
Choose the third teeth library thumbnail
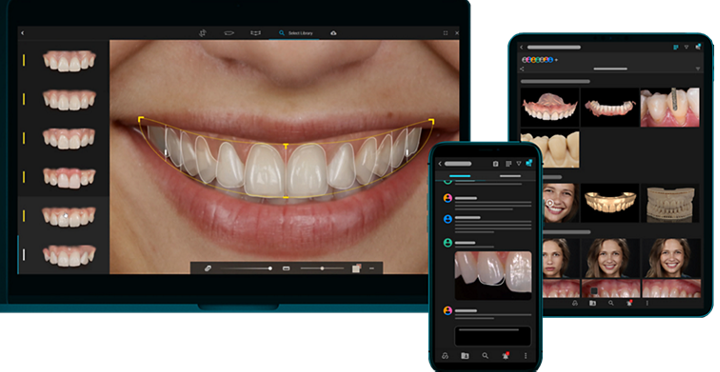pos(69,138)
